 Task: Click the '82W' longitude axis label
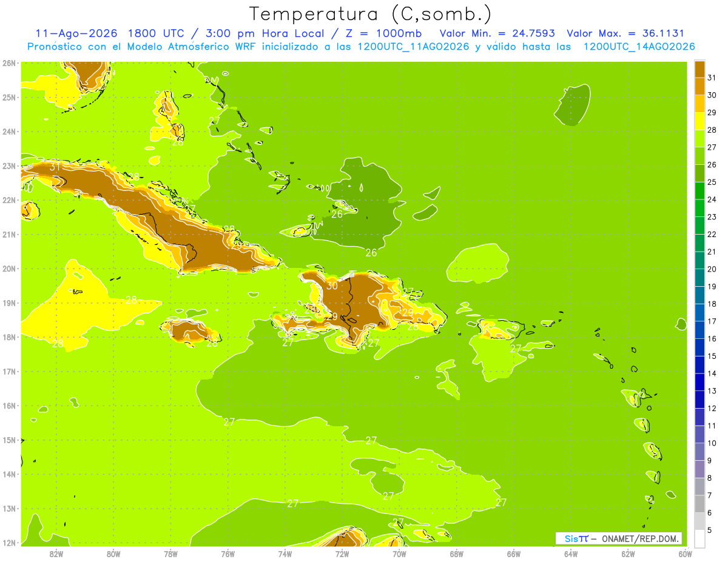56,554
